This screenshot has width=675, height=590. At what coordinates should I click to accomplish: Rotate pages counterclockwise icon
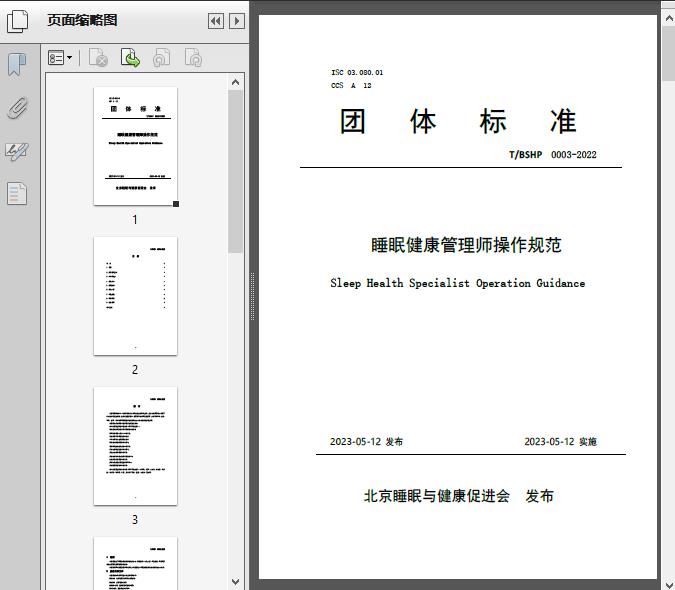(161, 58)
